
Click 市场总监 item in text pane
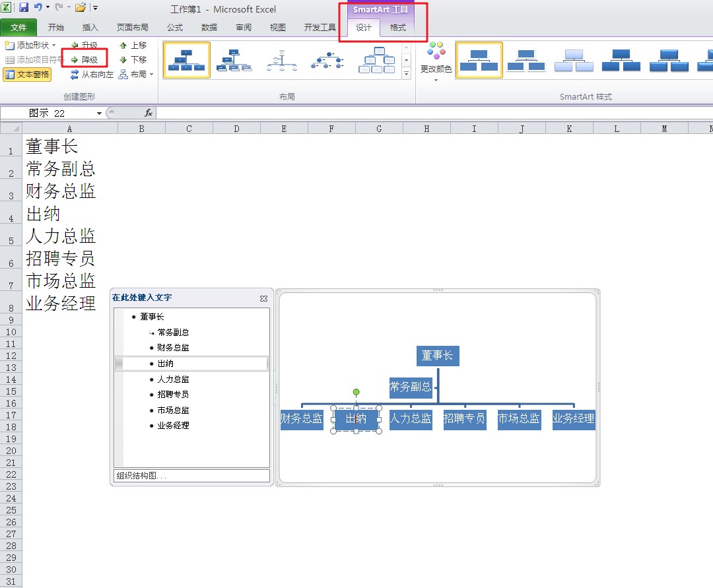pyautogui.click(x=173, y=410)
